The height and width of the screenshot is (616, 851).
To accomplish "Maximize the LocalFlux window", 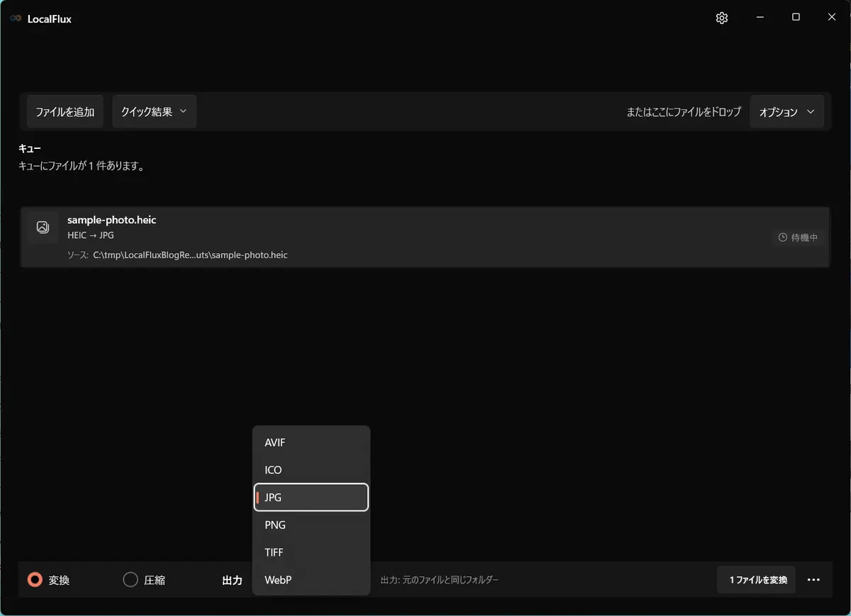I will [796, 18].
